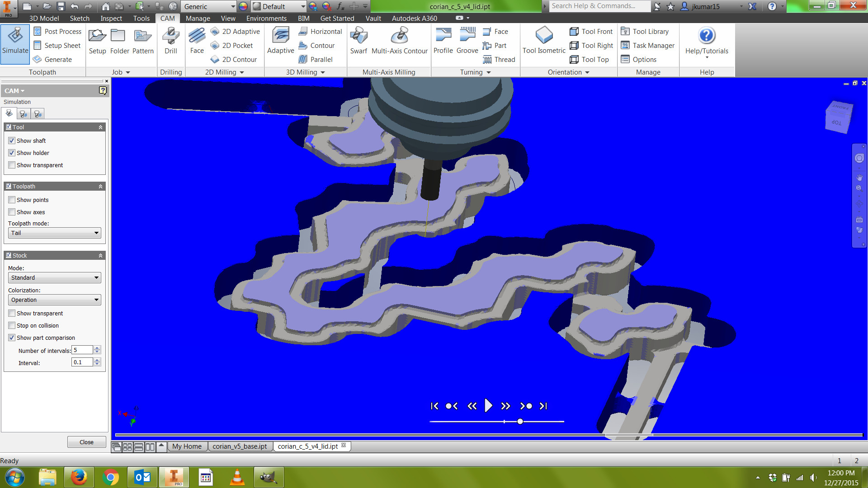Click the play button in simulation controls

tap(488, 406)
